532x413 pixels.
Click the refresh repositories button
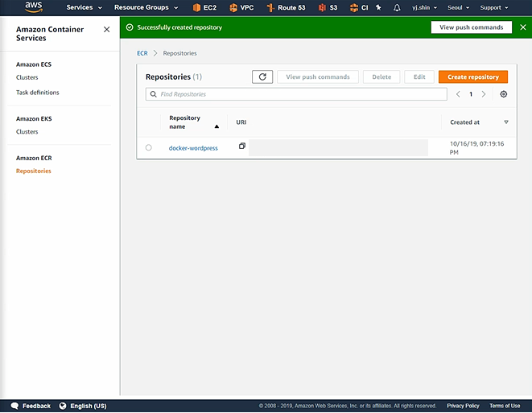[262, 76]
